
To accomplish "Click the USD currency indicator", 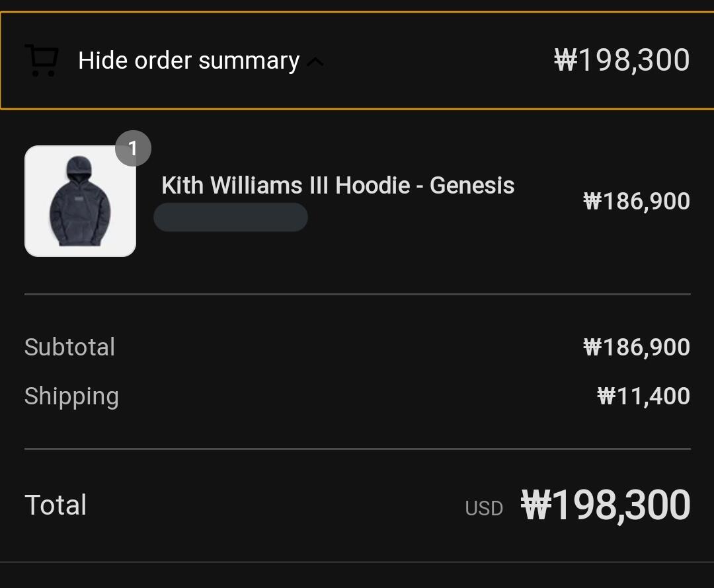I will click(x=484, y=508).
